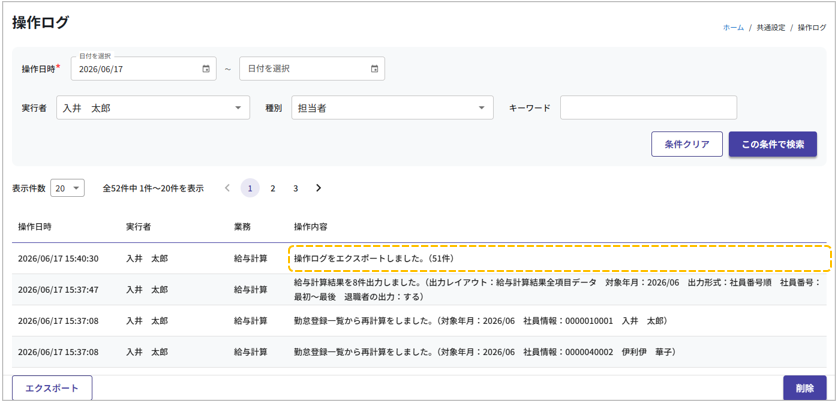
Task: Select page 2 in pagination
Action: (273, 188)
